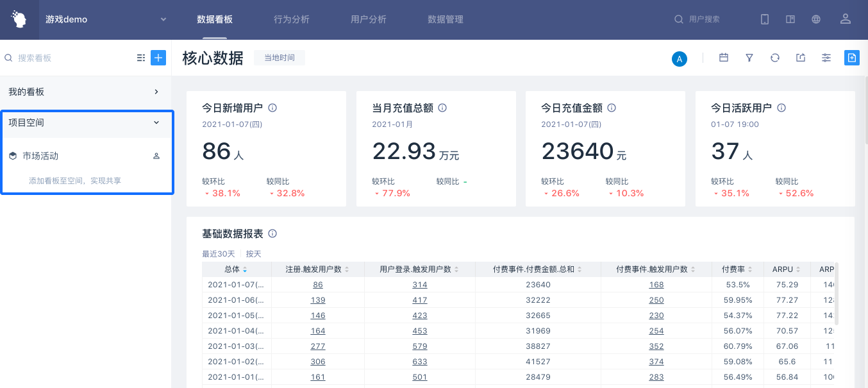Switch to the 行为分析 tab
This screenshot has height=388, width=868.
click(292, 19)
